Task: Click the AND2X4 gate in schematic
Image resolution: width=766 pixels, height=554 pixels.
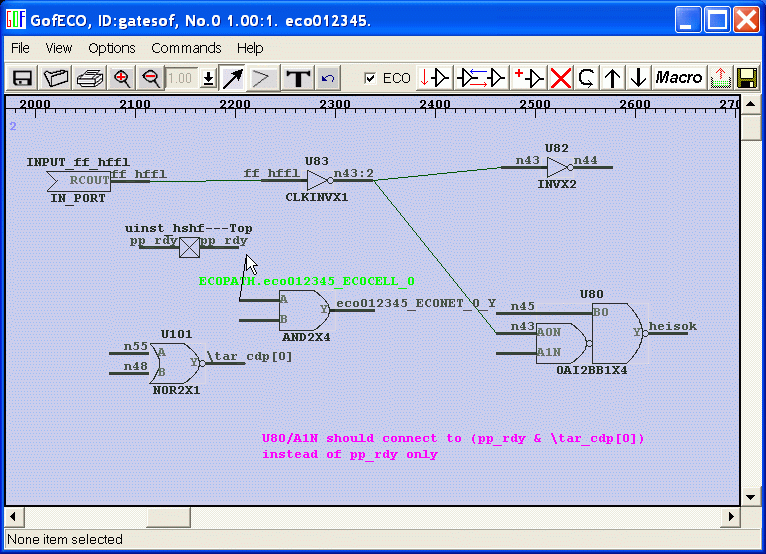Action: pos(304,311)
